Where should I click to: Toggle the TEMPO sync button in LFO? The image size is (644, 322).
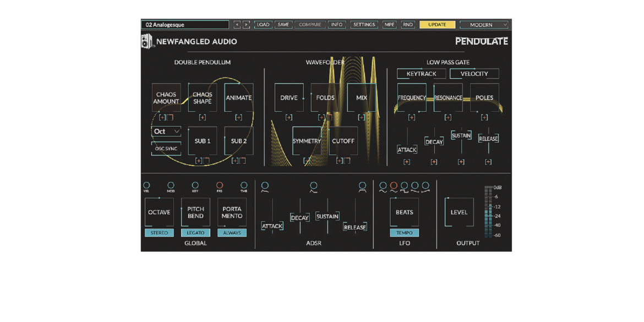point(405,233)
